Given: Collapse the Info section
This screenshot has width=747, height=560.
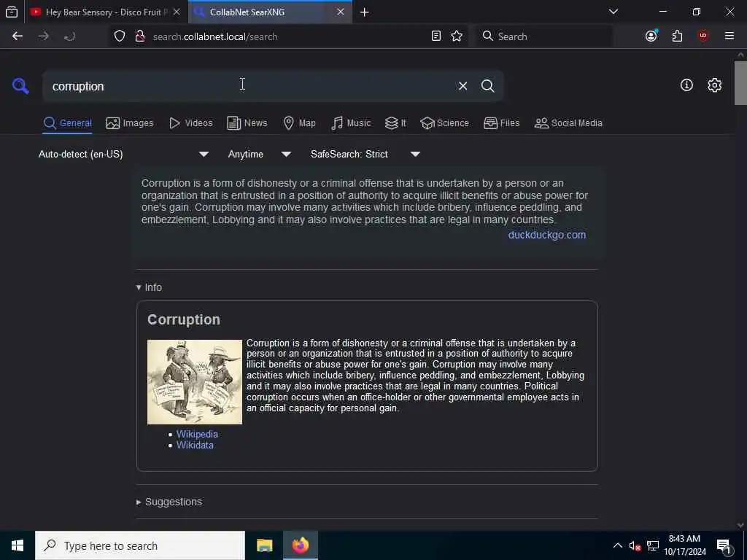Looking at the screenshot, I should 149,287.
